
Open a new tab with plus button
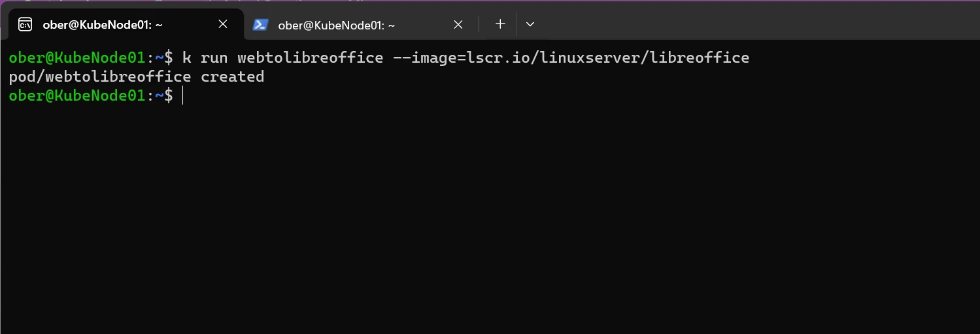500,24
